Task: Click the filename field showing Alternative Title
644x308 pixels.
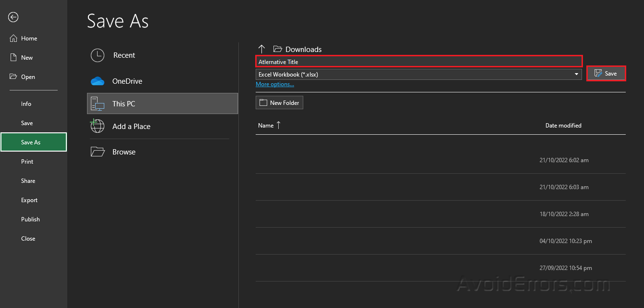Action: (418, 62)
